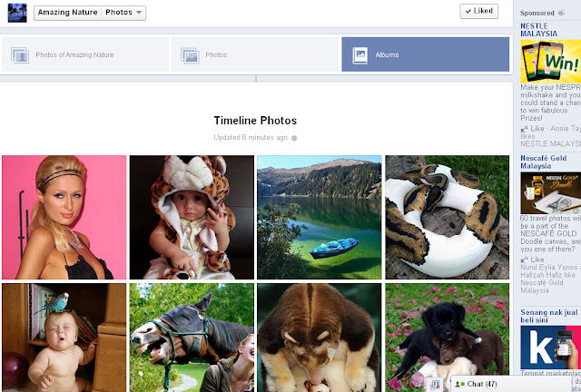Open the horse wearing fly mask photo

(x=192, y=338)
